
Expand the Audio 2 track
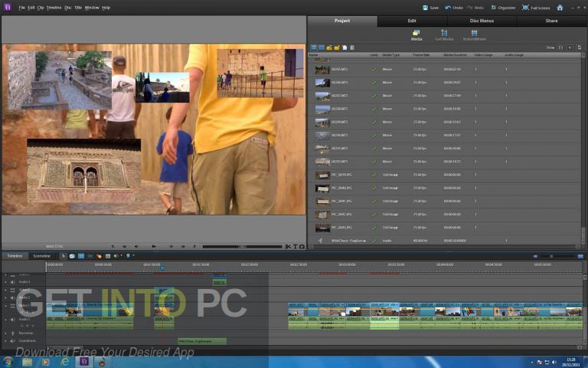[5, 297]
